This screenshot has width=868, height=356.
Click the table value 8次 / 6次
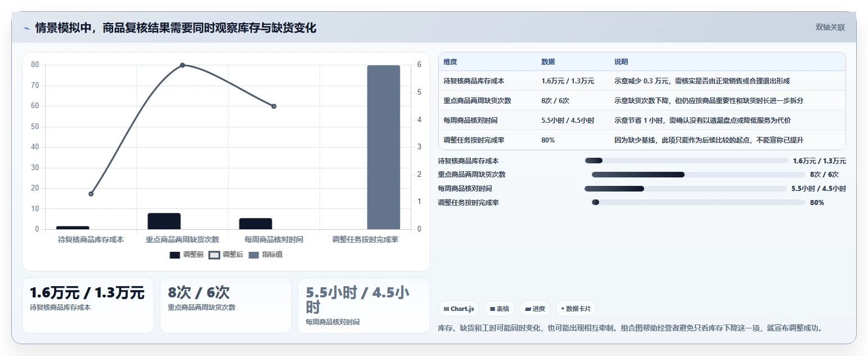coord(555,101)
